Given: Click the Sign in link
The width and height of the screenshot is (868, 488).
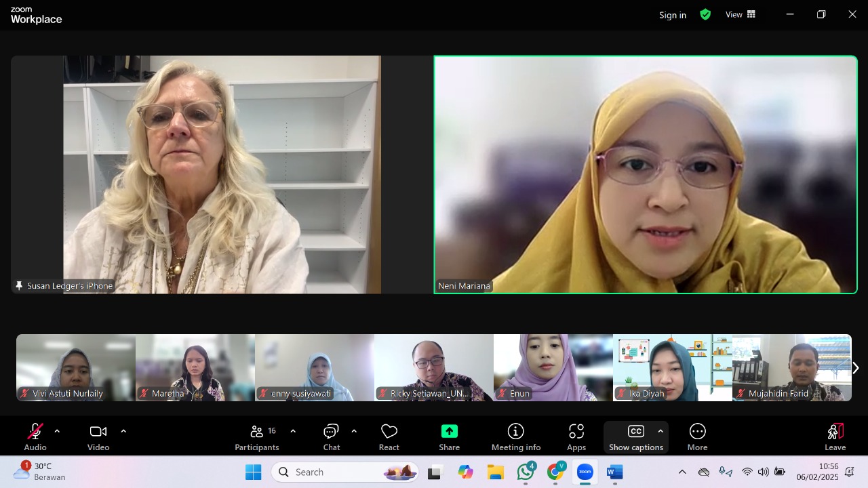Looking at the screenshot, I should tap(672, 15).
